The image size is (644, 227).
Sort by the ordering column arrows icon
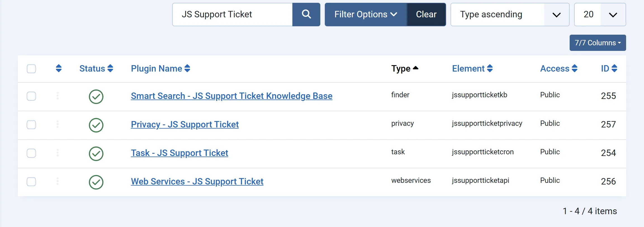59,68
